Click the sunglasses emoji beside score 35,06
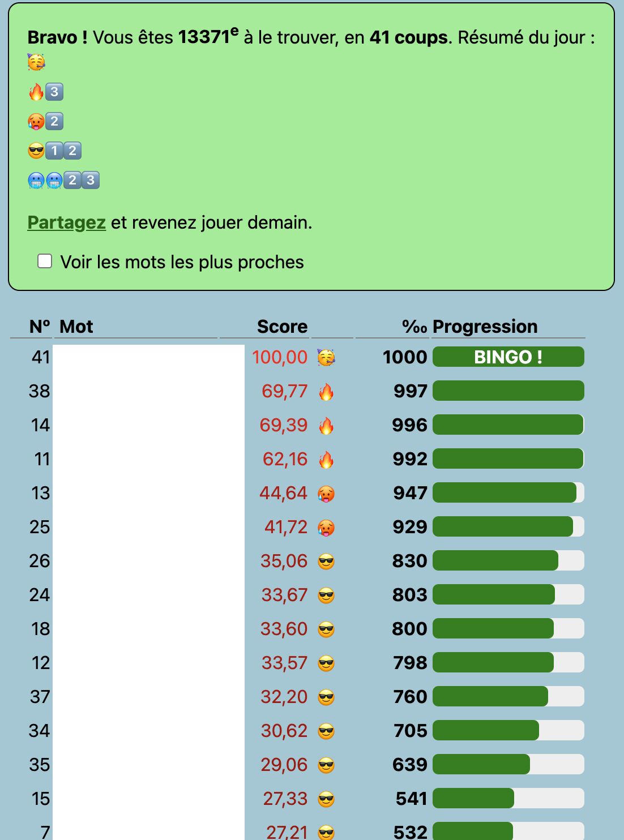 (326, 562)
